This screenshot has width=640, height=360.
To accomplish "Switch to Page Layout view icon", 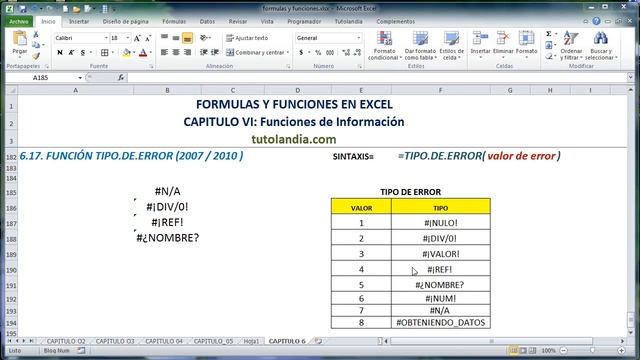I will pyautogui.click(x=523, y=351).
